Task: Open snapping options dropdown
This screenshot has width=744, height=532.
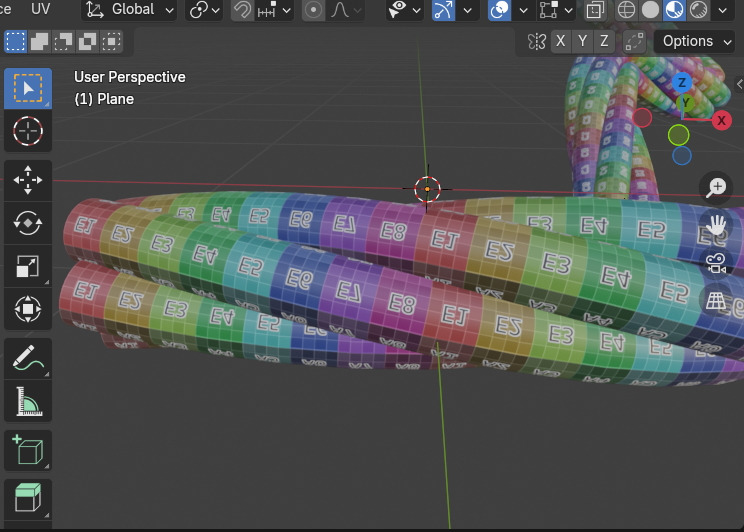Action: [x=274, y=10]
